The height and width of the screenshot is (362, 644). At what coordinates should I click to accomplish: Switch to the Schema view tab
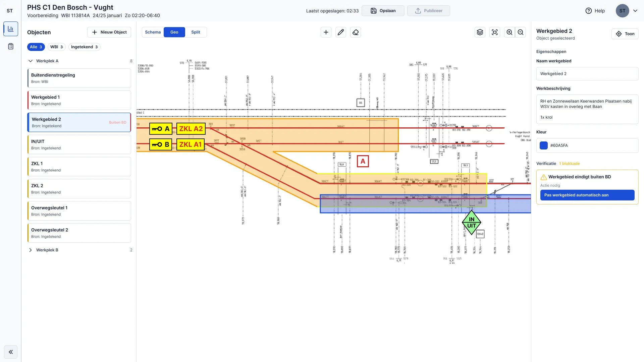click(153, 32)
